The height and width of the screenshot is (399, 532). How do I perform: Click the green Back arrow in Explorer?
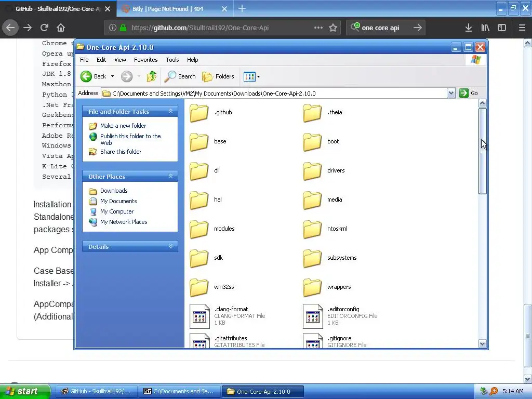86,76
